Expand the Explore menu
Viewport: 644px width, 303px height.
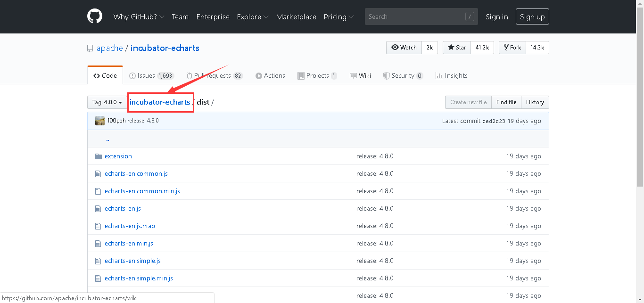(253, 16)
